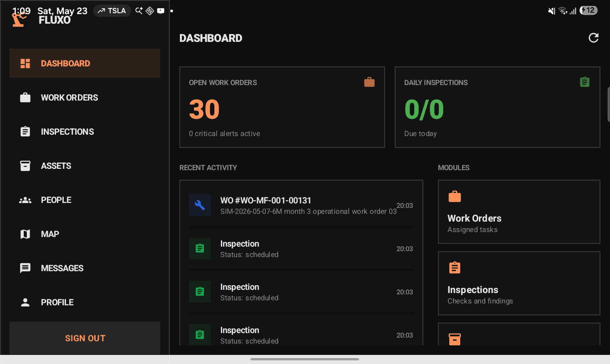Click the 'Checks and findings' subtitle
Image resolution: width=610 pixels, height=364 pixels.
(x=480, y=301)
